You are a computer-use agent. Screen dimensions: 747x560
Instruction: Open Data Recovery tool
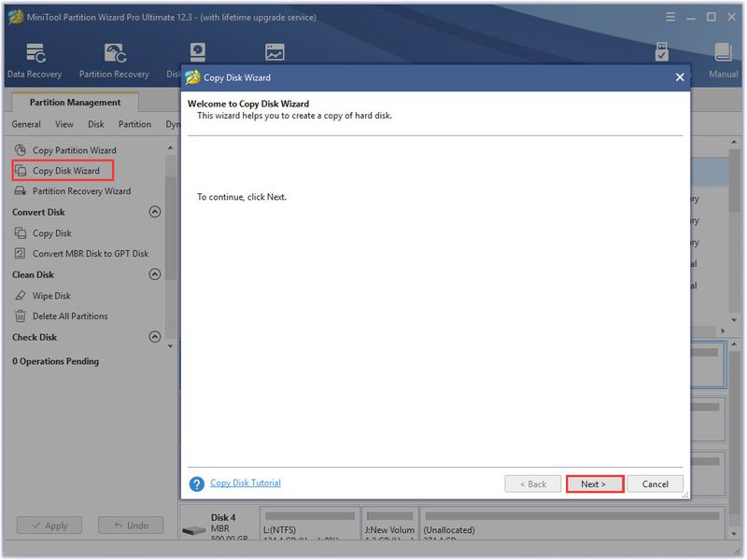tap(35, 61)
